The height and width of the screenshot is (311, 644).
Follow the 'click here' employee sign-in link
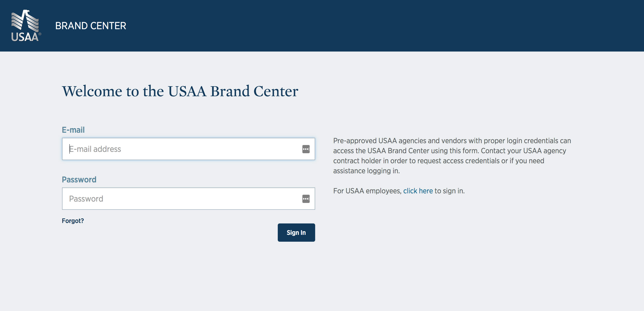click(418, 191)
